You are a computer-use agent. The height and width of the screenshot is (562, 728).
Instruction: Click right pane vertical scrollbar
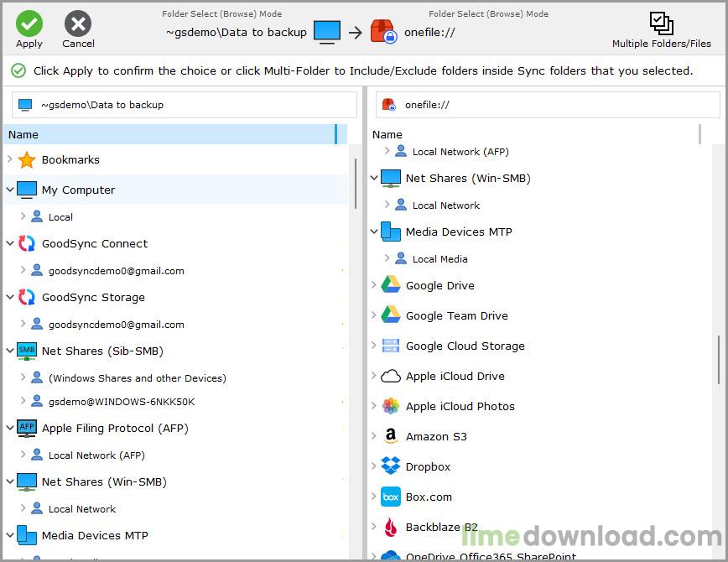click(719, 360)
